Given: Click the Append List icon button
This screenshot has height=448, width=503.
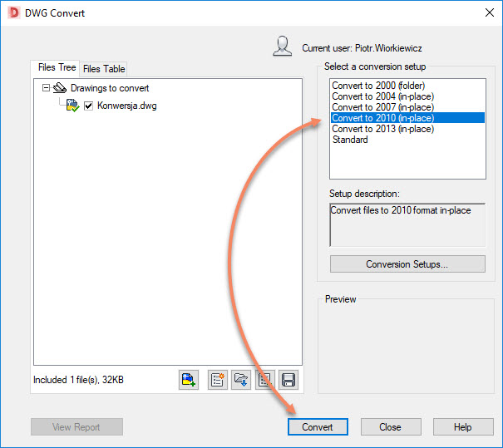Looking at the screenshot, I should coord(264,380).
